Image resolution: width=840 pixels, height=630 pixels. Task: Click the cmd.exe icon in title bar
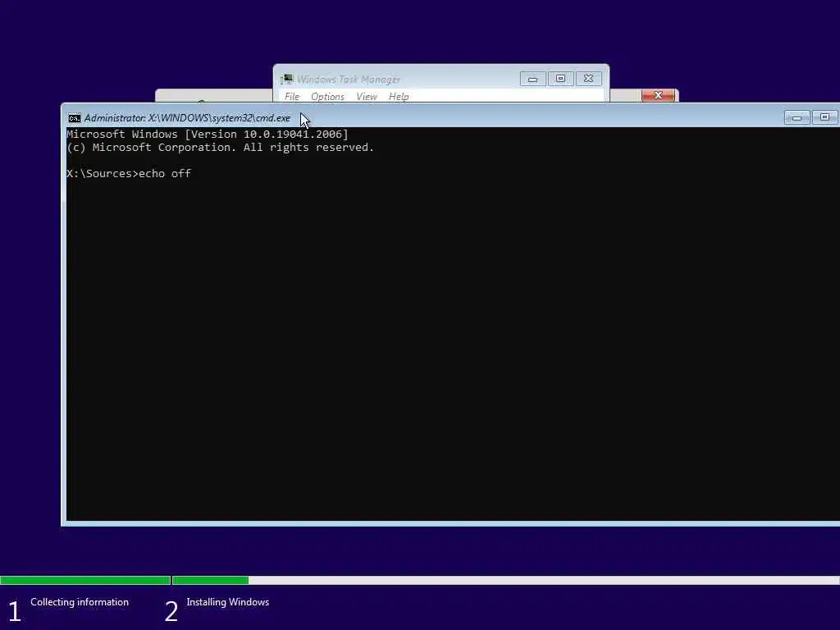click(x=75, y=118)
